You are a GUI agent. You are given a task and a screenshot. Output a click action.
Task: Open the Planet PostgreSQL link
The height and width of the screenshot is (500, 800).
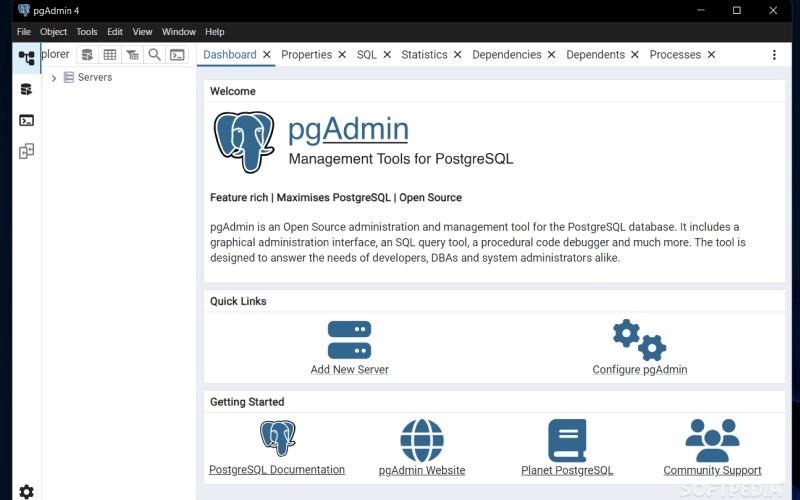point(567,470)
